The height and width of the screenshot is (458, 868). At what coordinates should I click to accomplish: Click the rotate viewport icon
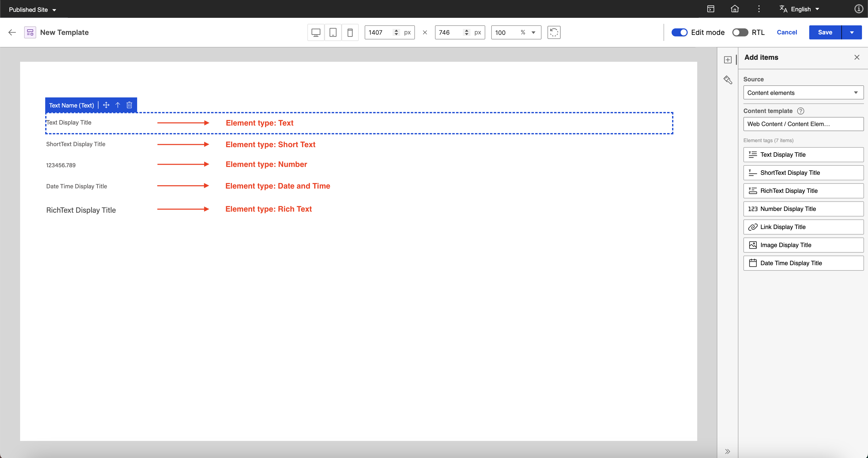coord(554,32)
